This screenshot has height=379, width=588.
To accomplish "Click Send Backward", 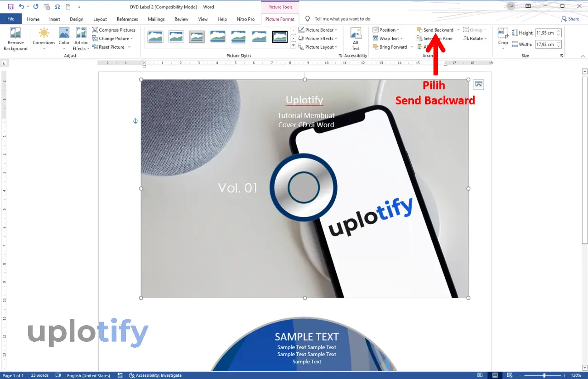I will (x=435, y=30).
